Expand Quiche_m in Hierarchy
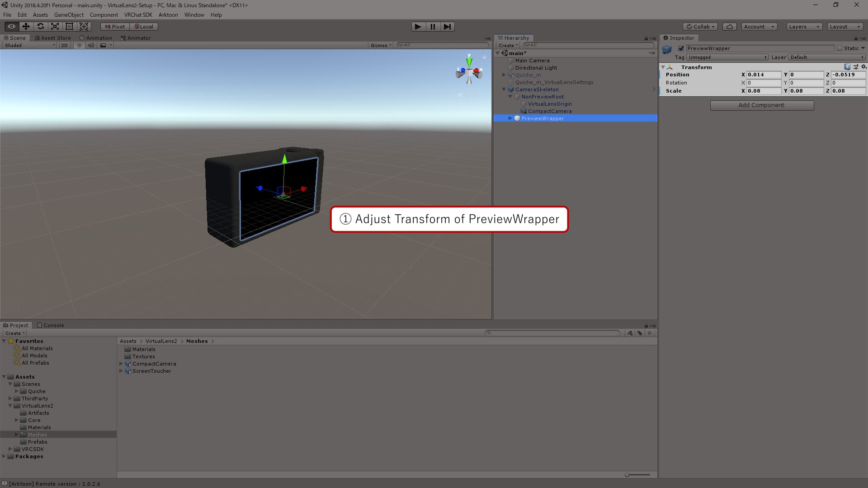 point(504,75)
